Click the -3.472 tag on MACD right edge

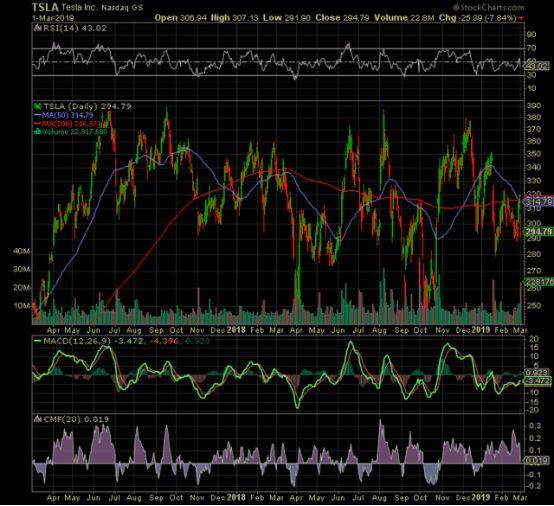537,381
